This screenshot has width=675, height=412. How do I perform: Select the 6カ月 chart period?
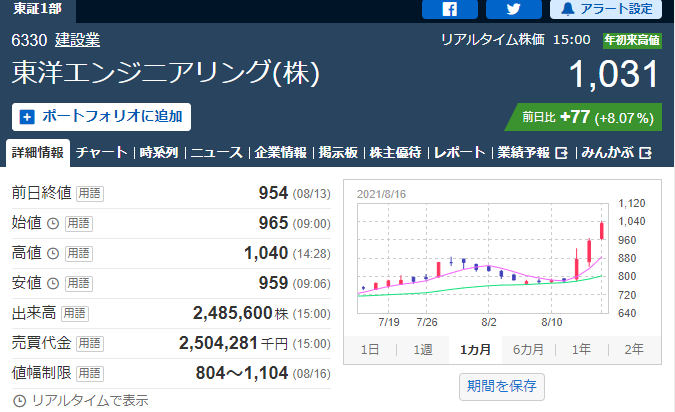527,349
